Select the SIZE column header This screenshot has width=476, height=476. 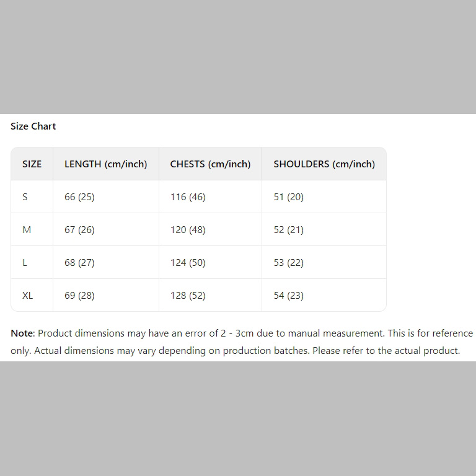(32, 164)
